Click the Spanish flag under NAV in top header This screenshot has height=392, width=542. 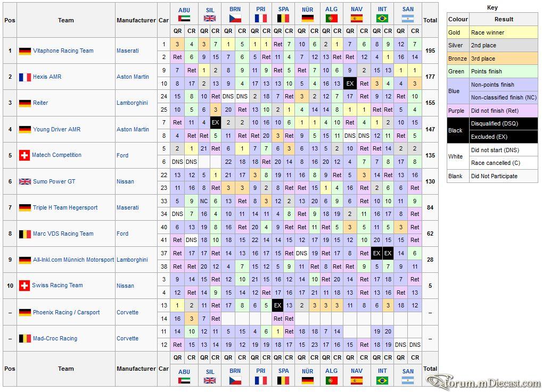(x=356, y=18)
